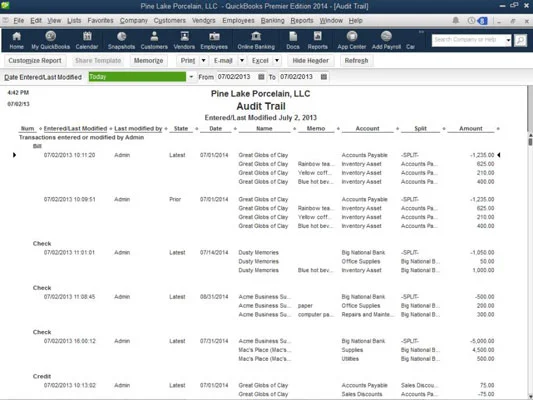Viewport: 533px width, 400px height.
Task: Open the From date calendar picker
Action: pyautogui.click(x=261, y=77)
